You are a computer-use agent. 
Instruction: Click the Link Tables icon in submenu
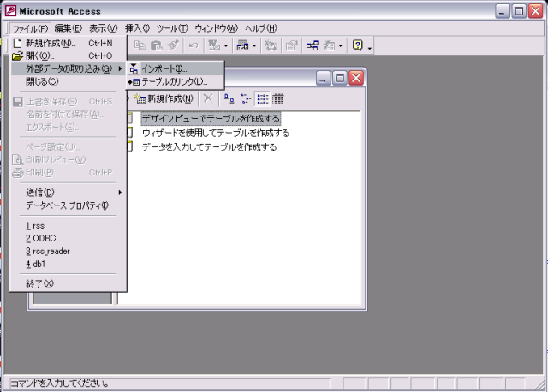click(x=134, y=82)
